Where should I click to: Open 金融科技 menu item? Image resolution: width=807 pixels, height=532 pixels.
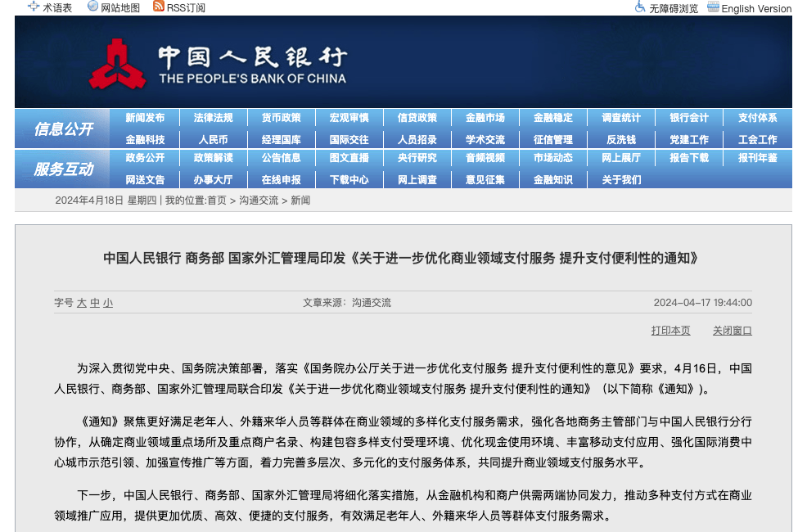tap(145, 140)
